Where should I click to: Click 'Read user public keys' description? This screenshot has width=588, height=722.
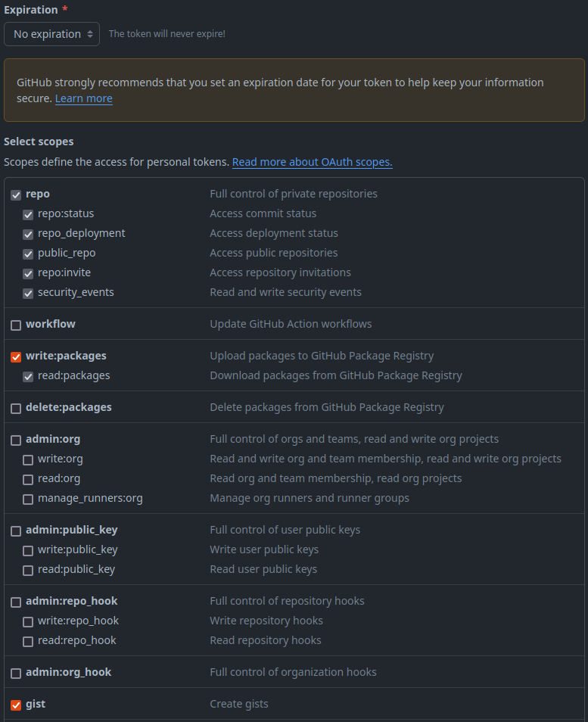tap(263, 570)
